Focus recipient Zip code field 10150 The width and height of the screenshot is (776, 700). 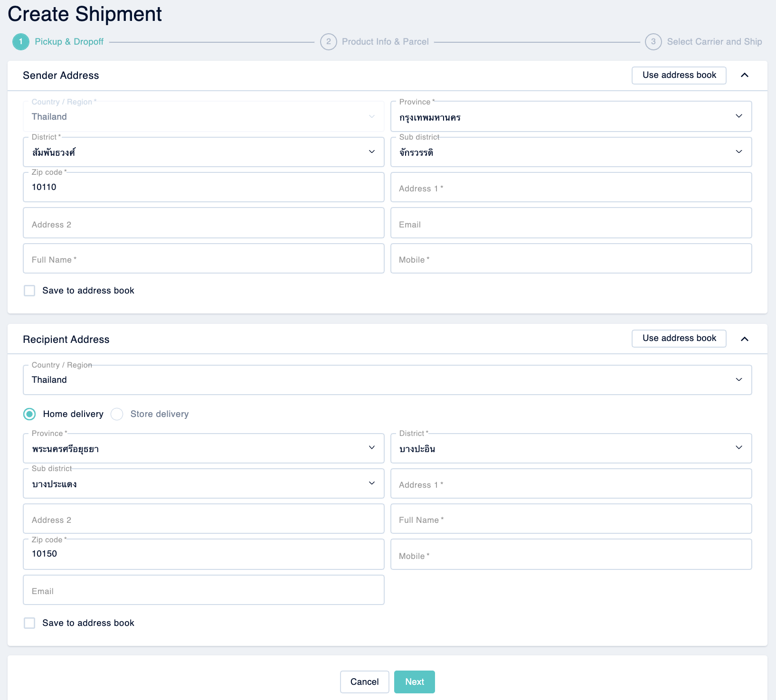(x=203, y=554)
